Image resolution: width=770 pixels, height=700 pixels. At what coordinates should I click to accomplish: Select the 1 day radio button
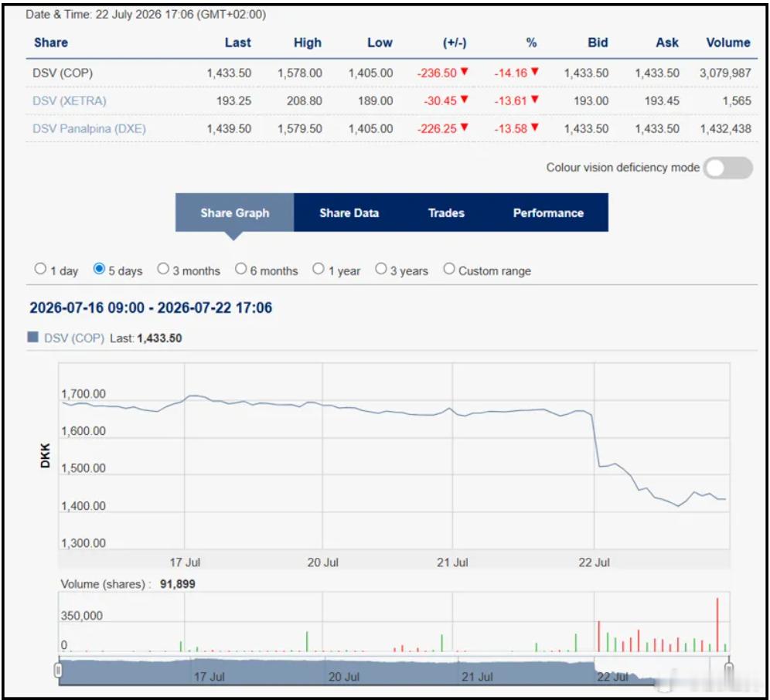[x=40, y=269]
